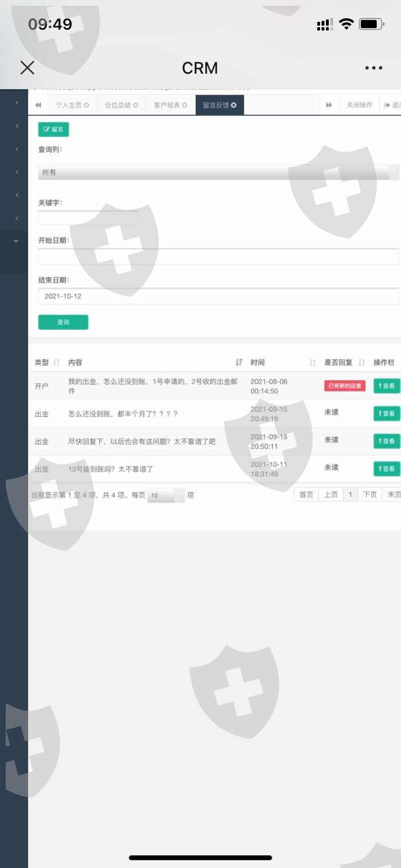Select the 留言反馈 tab
The height and width of the screenshot is (868, 401).
tap(220, 105)
